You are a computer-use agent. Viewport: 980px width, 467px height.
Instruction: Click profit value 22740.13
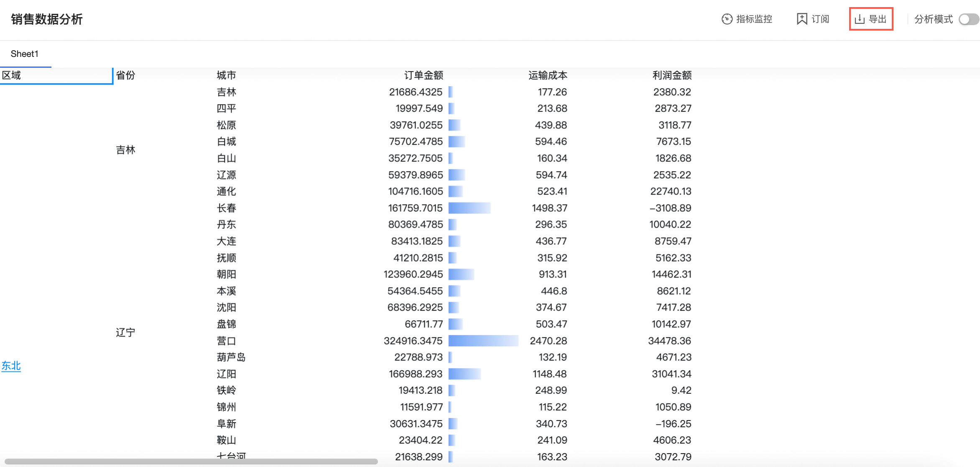671,191
